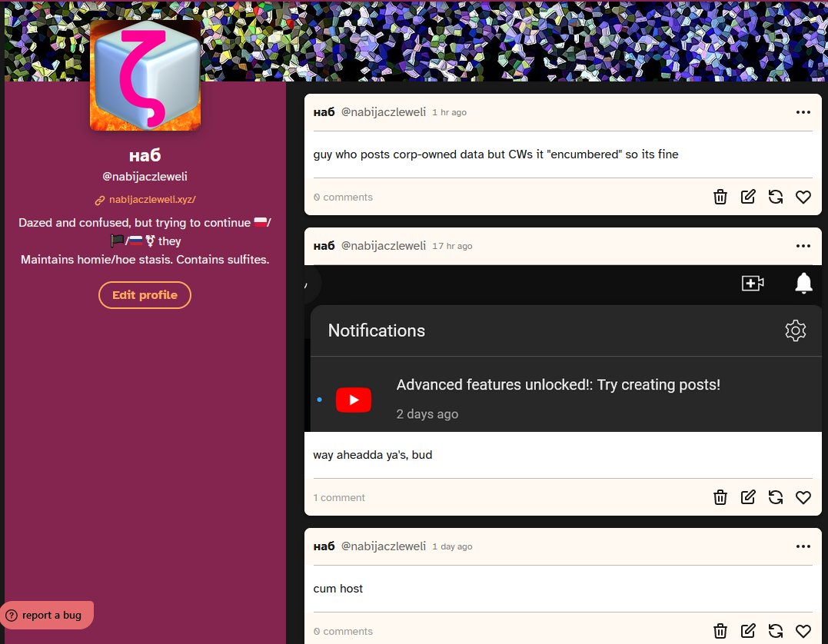Screen dimensions: 828x644
Task: Click the trash icon on the 1 day ago post
Action: click(720, 631)
